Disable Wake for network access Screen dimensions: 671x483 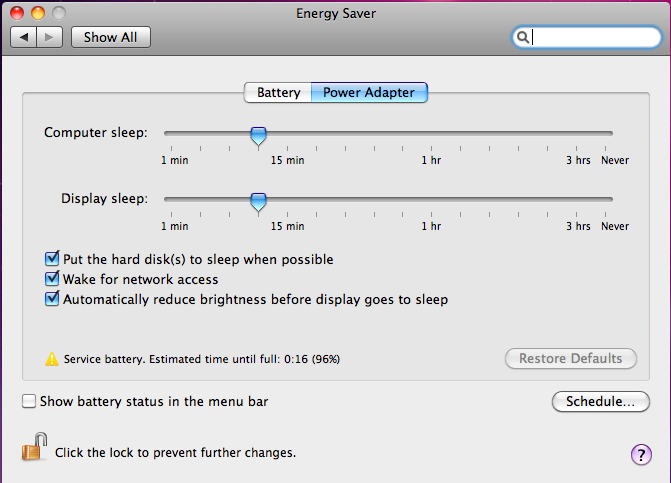click(52, 279)
